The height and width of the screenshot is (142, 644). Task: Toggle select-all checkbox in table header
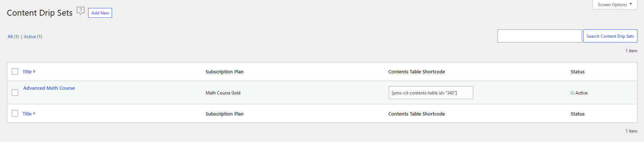(x=15, y=72)
